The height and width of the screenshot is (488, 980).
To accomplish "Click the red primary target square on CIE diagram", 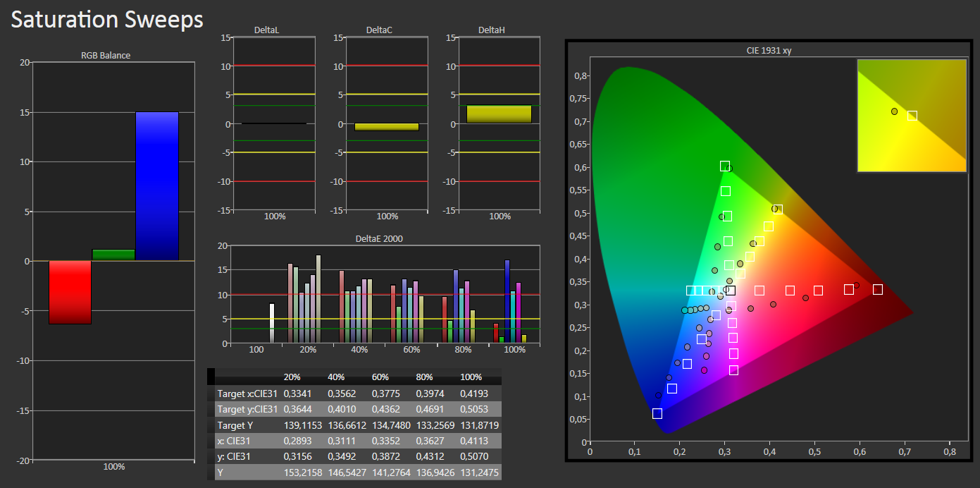I will [878, 289].
